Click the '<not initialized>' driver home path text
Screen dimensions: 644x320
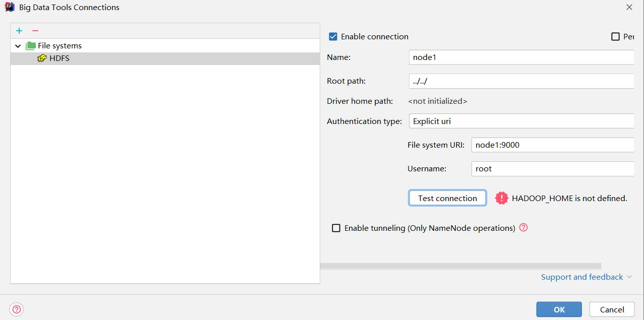pyautogui.click(x=438, y=101)
